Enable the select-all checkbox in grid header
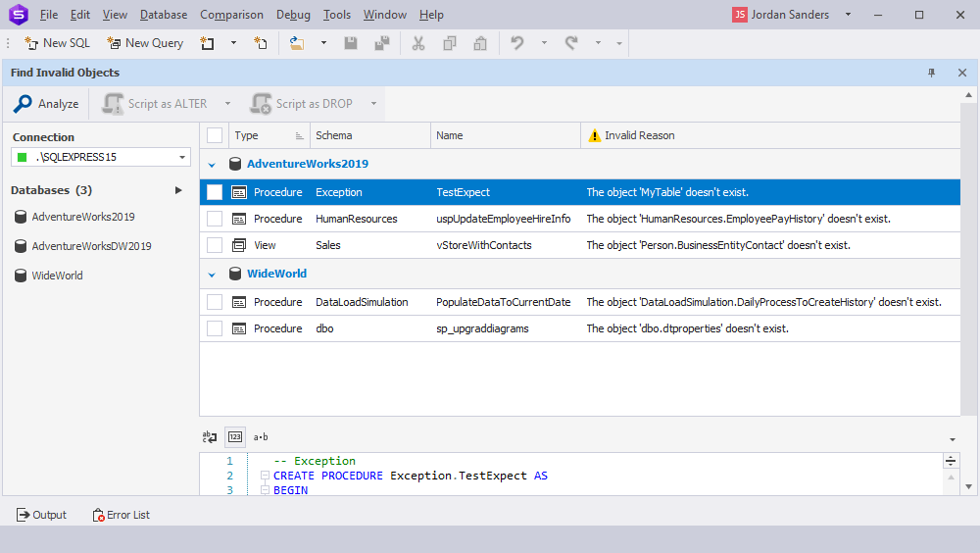The width and height of the screenshot is (980, 553). [215, 135]
